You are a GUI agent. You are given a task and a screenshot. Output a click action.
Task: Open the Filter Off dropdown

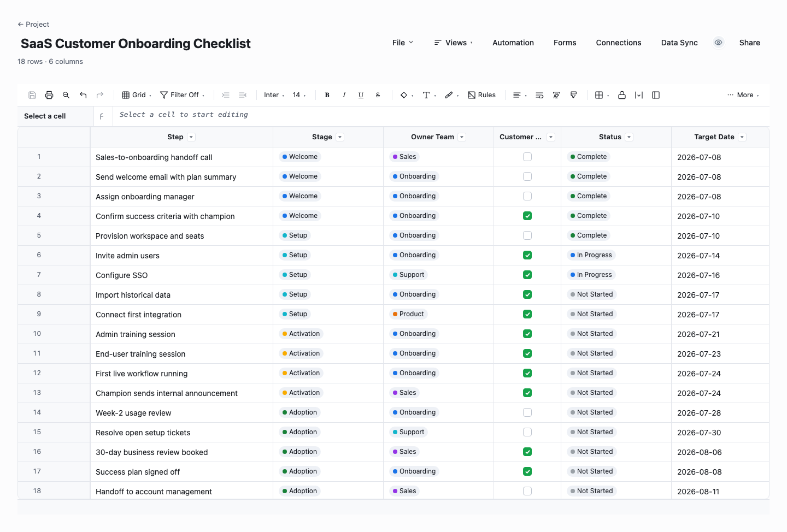coord(183,95)
